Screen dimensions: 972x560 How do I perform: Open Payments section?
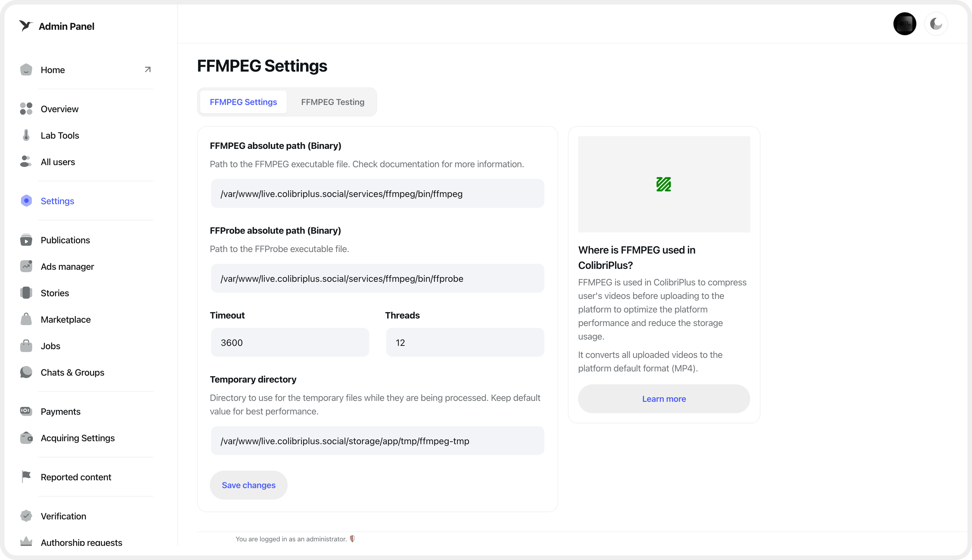60,411
